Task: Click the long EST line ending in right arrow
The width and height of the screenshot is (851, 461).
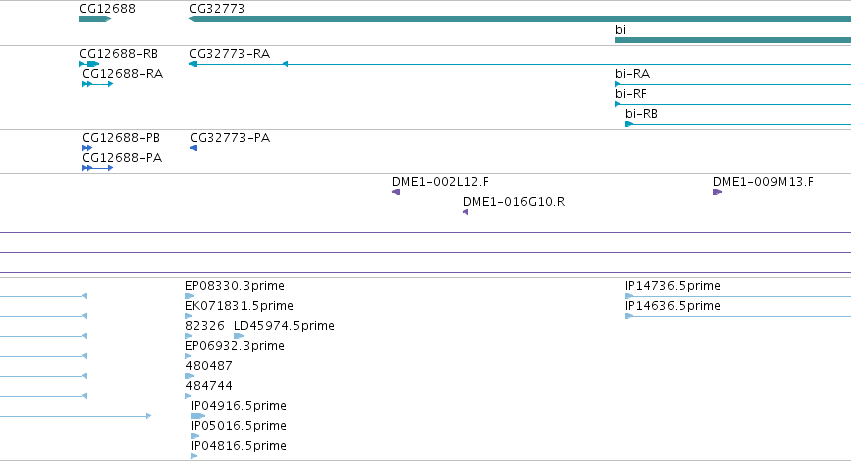Action: [75, 416]
